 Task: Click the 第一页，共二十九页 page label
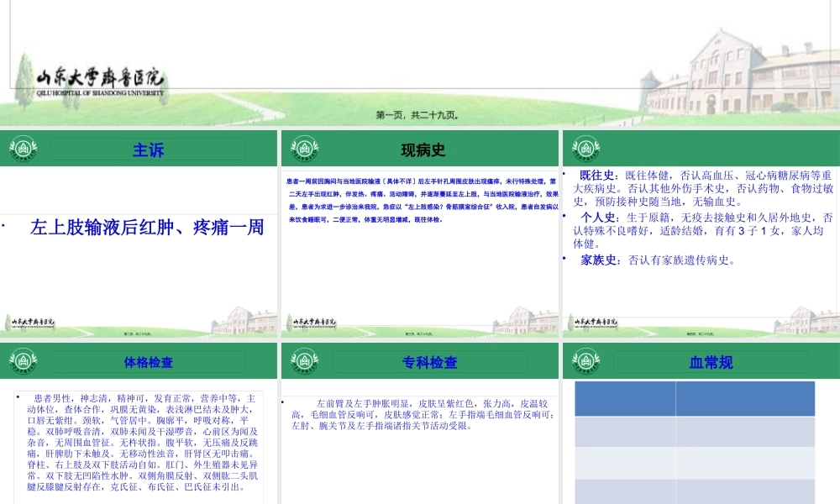tap(419, 113)
